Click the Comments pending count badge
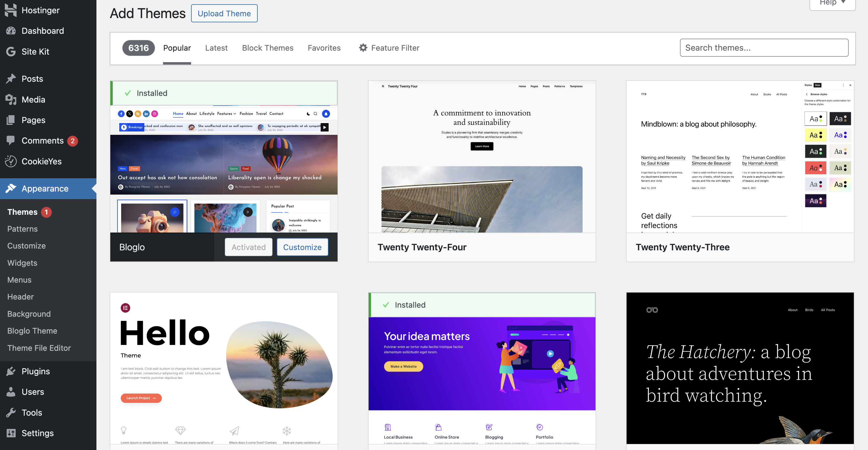This screenshot has width=868, height=450. tap(72, 141)
